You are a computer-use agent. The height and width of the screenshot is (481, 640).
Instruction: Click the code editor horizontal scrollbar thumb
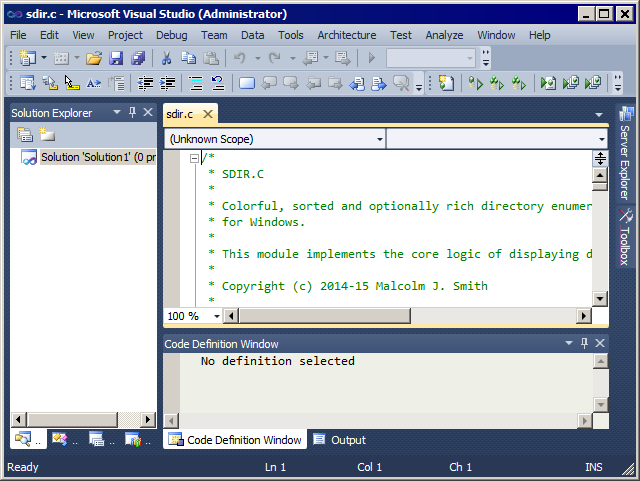tap(324, 316)
